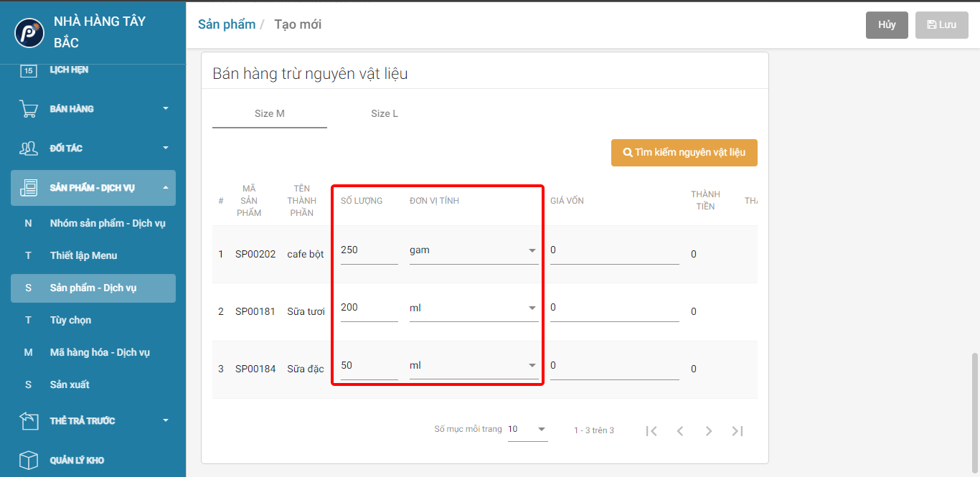Open unit dropdown for cafe bột

[x=532, y=250]
